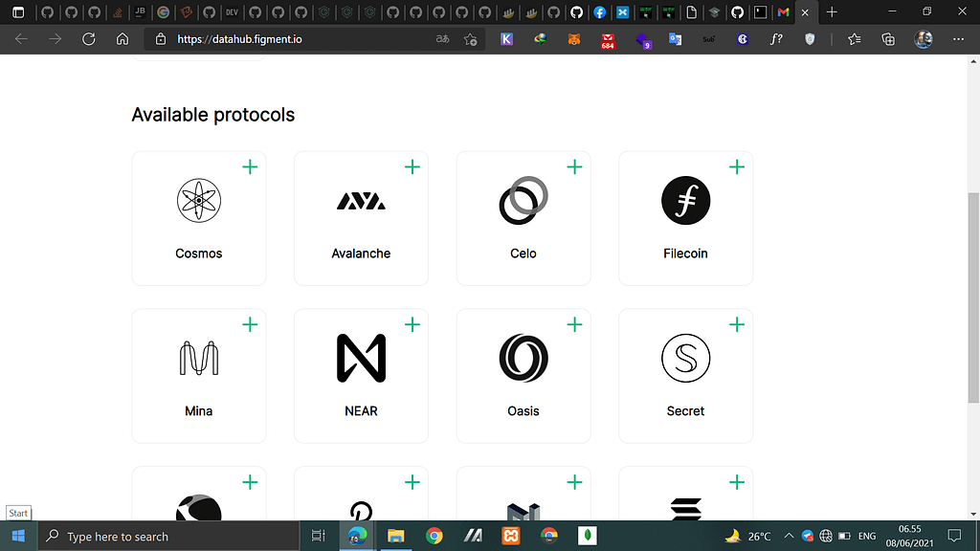Open Task View on taskbar

coord(318,536)
